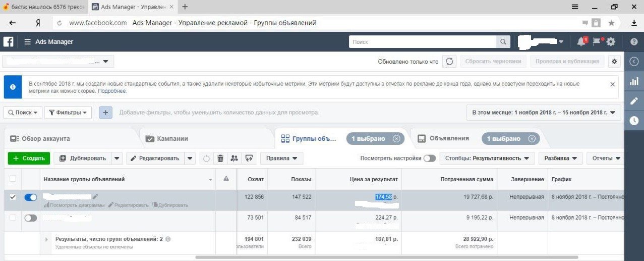
Task: Open the edit pencil icon in right sidebar
Action: (x=634, y=101)
